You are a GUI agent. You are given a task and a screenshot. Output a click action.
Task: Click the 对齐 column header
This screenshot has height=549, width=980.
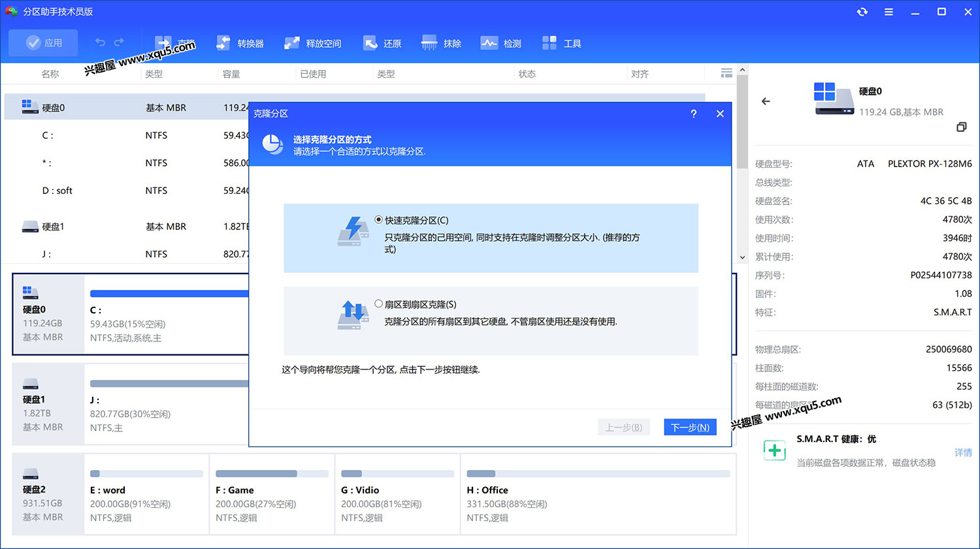point(640,74)
